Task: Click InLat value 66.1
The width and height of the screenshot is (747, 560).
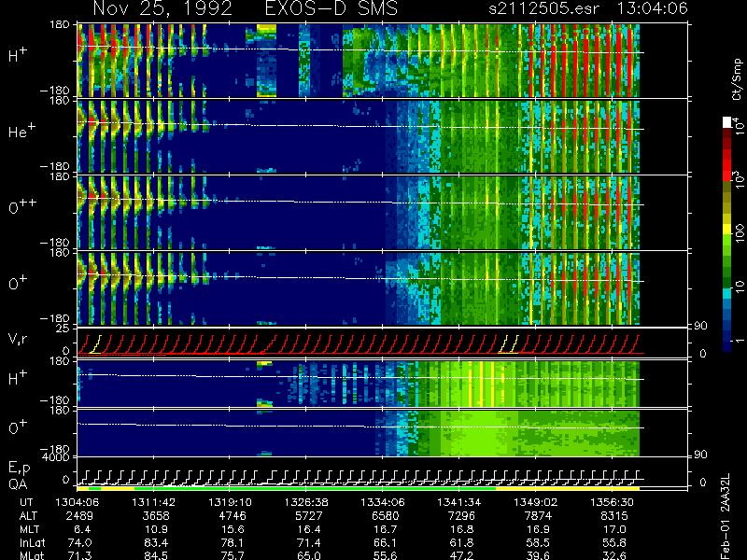Action: tap(386, 542)
